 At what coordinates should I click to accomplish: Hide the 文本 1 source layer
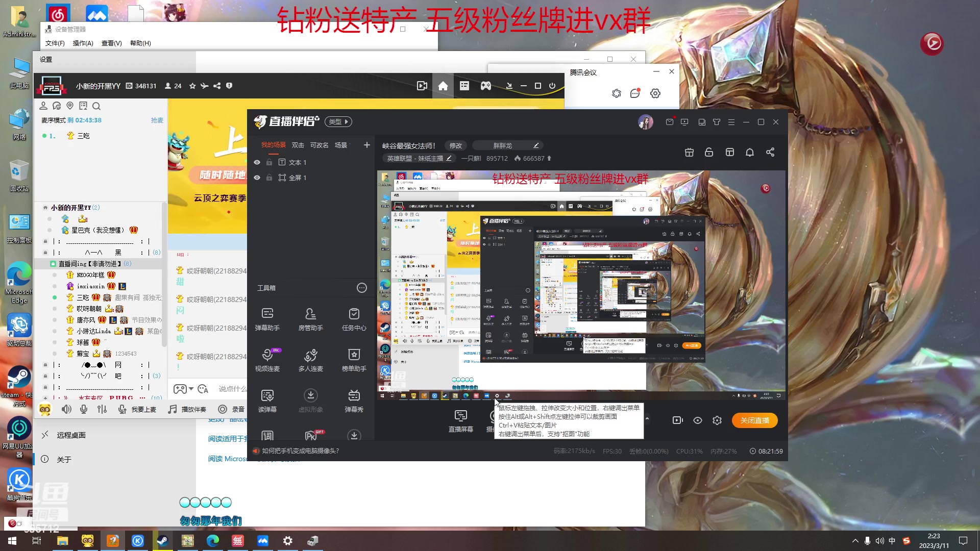coord(257,162)
